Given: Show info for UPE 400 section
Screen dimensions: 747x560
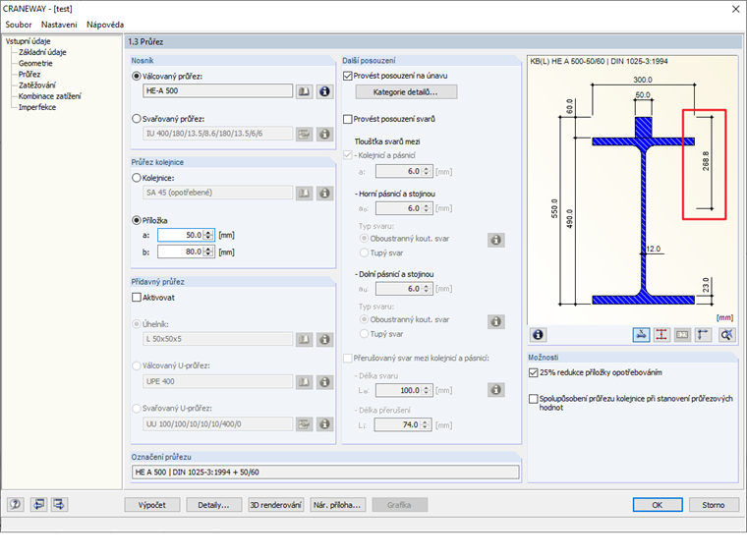Looking at the screenshot, I should [324, 382].
